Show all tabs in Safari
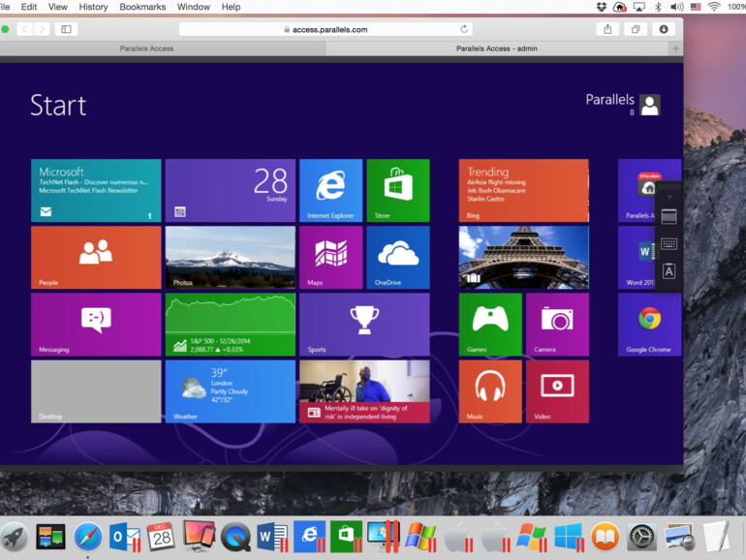Screen dimensions: 746x560 tap(636, 29)
